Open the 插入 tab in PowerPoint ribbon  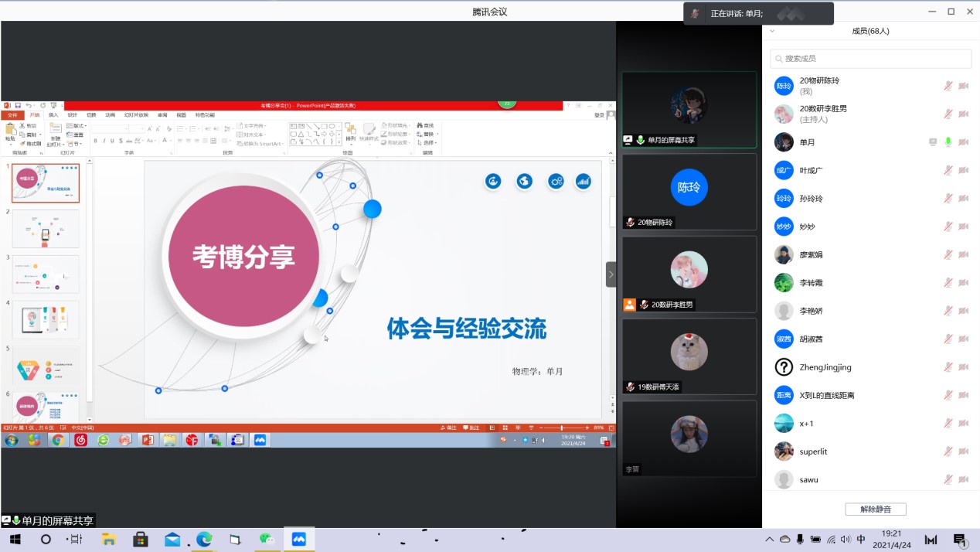click(53, 115)
